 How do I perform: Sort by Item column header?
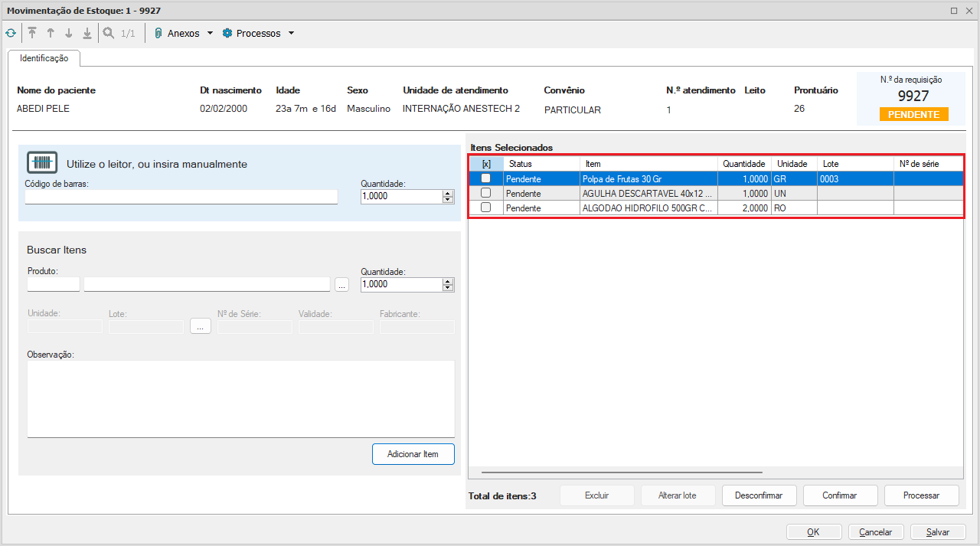click(648, 164)
